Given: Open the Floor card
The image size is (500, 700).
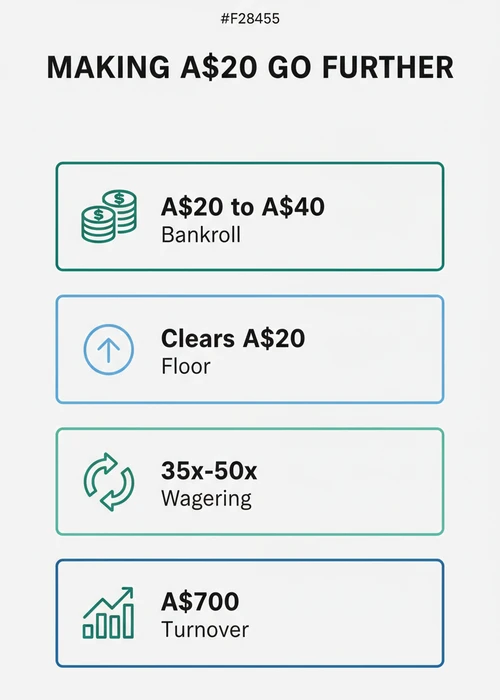Looking at the screenshot, I should pyautogui.click(x=250, y=349).
